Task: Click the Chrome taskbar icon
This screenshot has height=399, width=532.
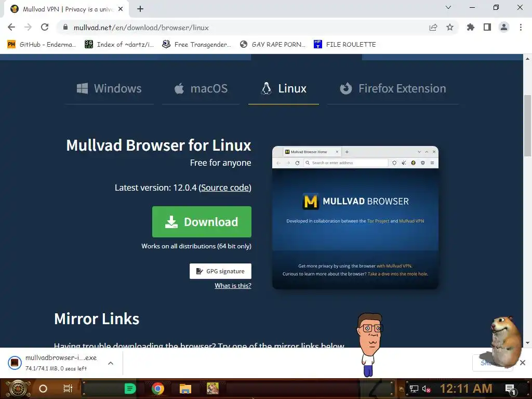Action: point(158,389)
